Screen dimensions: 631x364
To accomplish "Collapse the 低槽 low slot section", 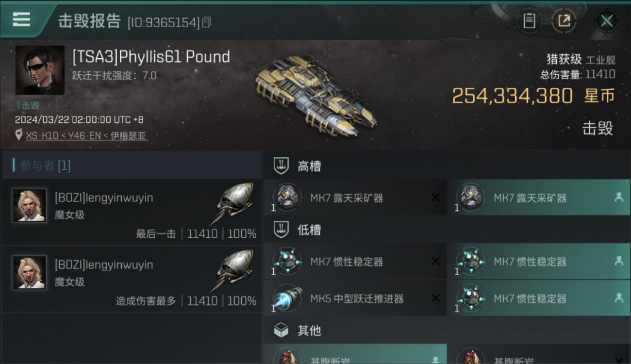I will click(x=448, y=230).
